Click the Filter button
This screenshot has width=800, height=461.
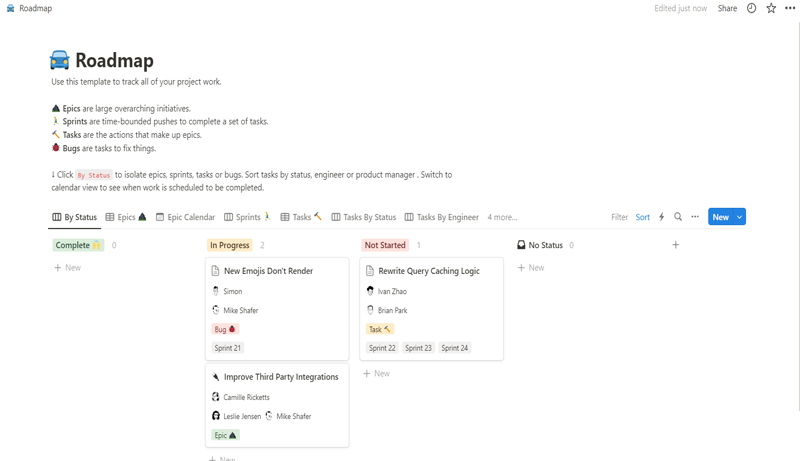(x=619, y=217)
